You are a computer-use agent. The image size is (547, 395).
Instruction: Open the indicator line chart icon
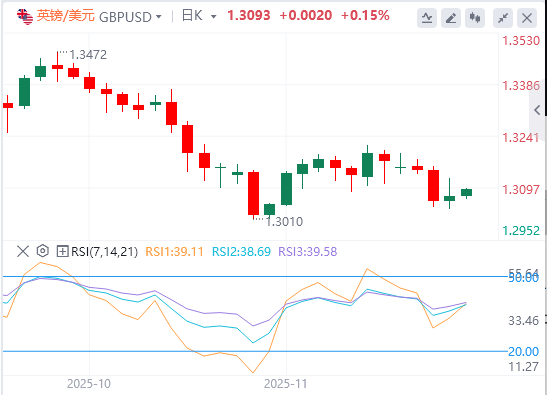[x=427, y=17]
